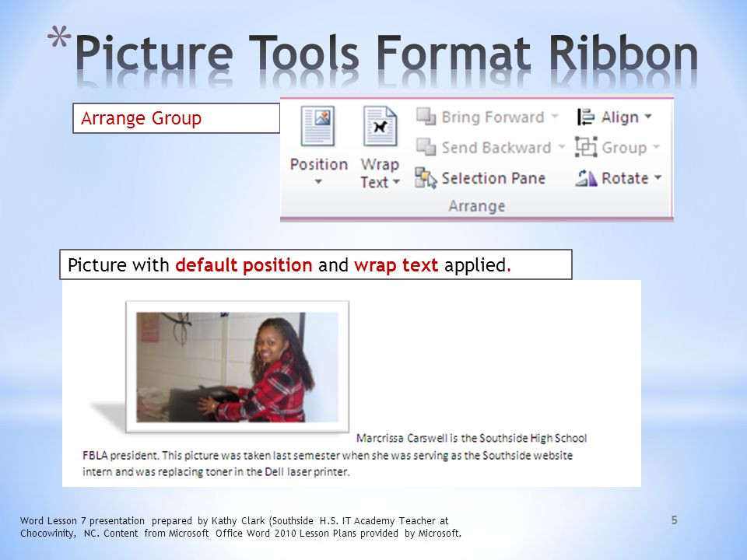The width and height of the screenshot is (747, 560).
Task: Expand the Position dropdown arrow
Action: tap(318, 181)
